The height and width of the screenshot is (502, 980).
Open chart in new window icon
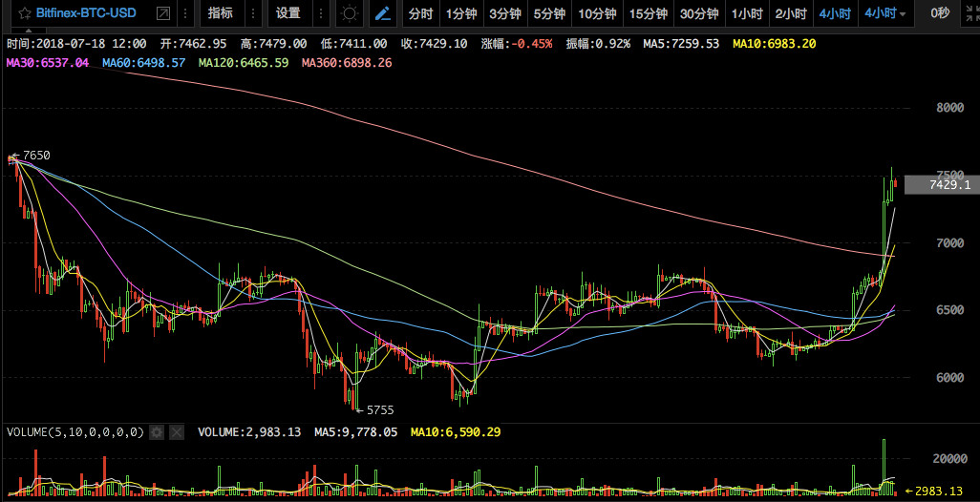click(163, 13)
